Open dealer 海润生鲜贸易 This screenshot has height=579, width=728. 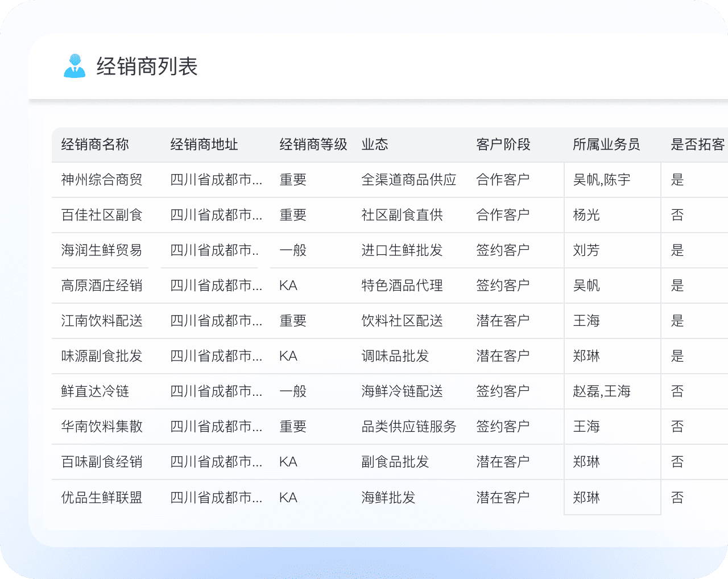point(102,250)
